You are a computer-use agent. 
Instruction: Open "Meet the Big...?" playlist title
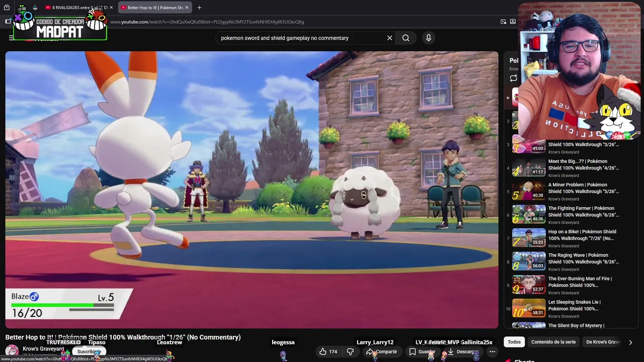click(584, 164)
